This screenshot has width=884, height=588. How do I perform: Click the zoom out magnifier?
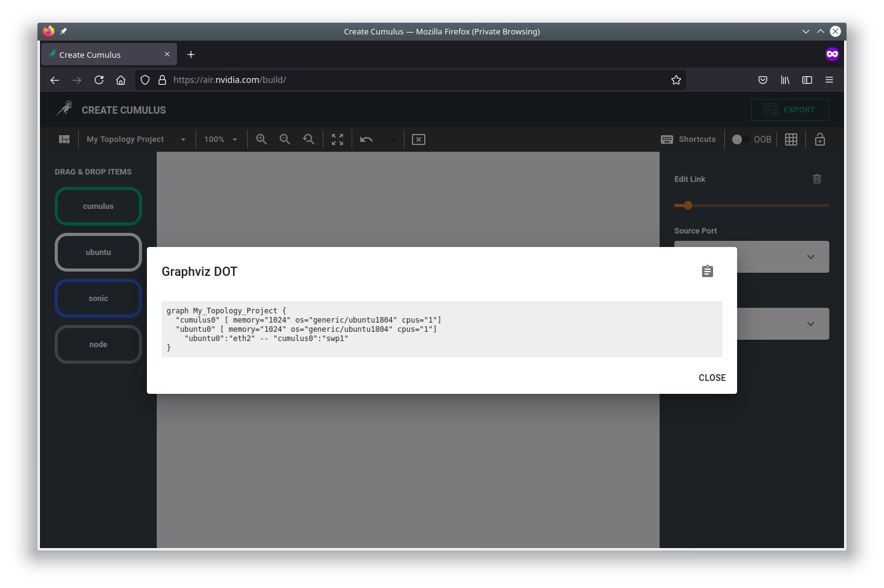click(x=285, y=139)
